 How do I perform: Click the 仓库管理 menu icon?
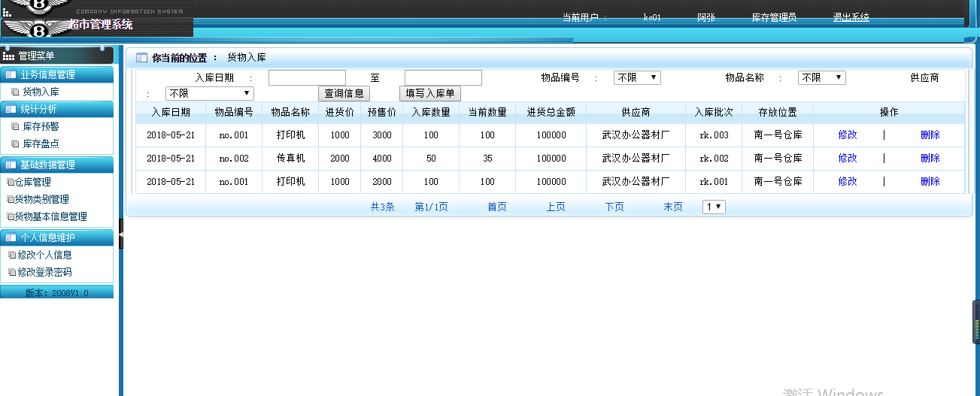click(11, 182)
